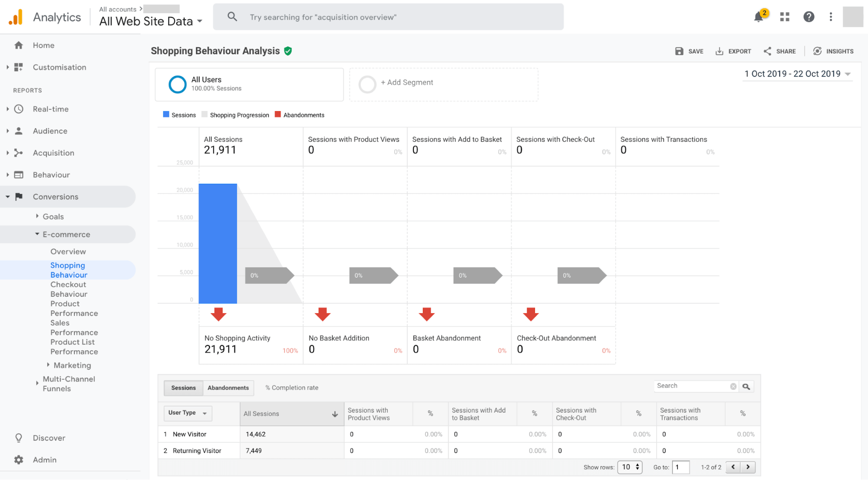Open the Google apps grid
This screenshot has width=868, height=480.
click(784, 17)
